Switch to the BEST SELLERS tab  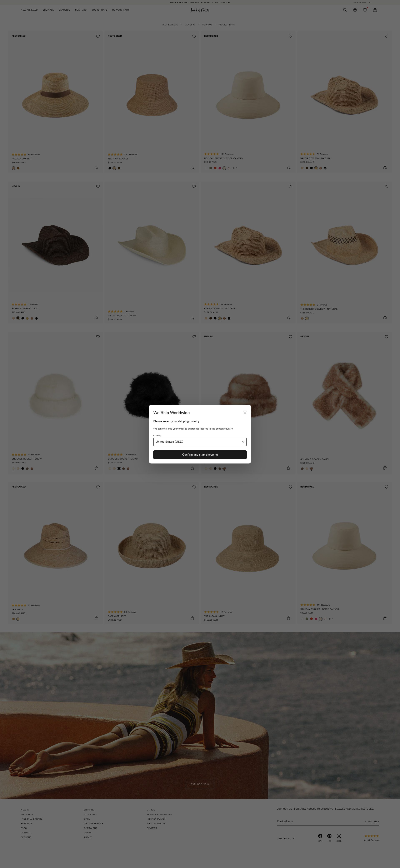[x=170, y=25]
